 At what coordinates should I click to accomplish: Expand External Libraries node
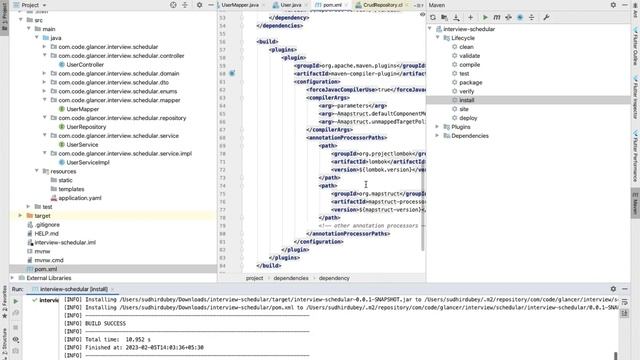(x=13, y=278)
